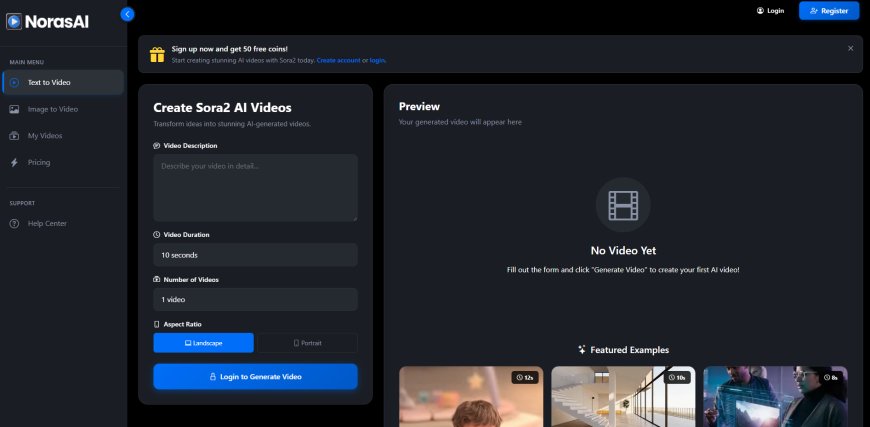Click the SUPPORT section label
The image size is (870, 427).
pyautogui.click(x=22, y=204)
